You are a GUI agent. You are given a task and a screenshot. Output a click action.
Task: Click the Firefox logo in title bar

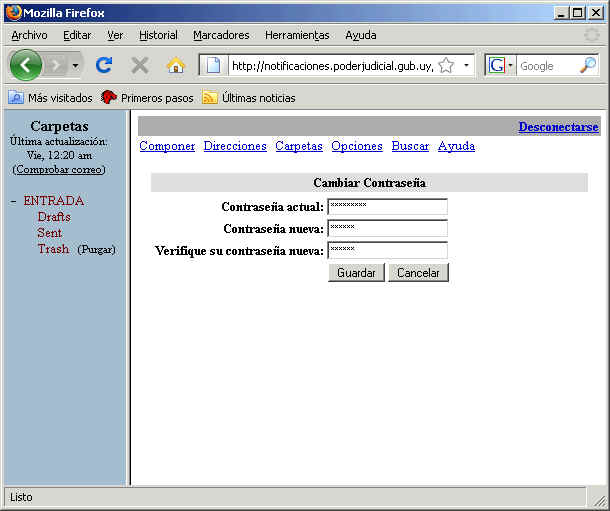pos(13,12)
